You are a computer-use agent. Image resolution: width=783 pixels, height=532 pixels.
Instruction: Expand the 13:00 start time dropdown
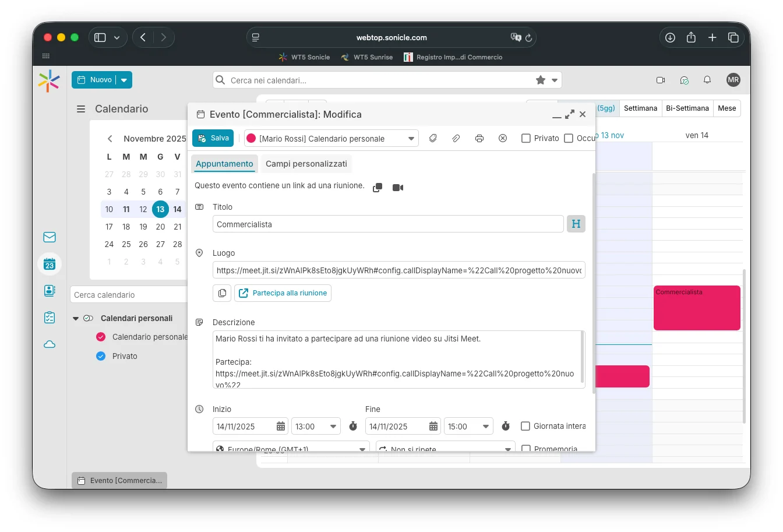(333, 427)
